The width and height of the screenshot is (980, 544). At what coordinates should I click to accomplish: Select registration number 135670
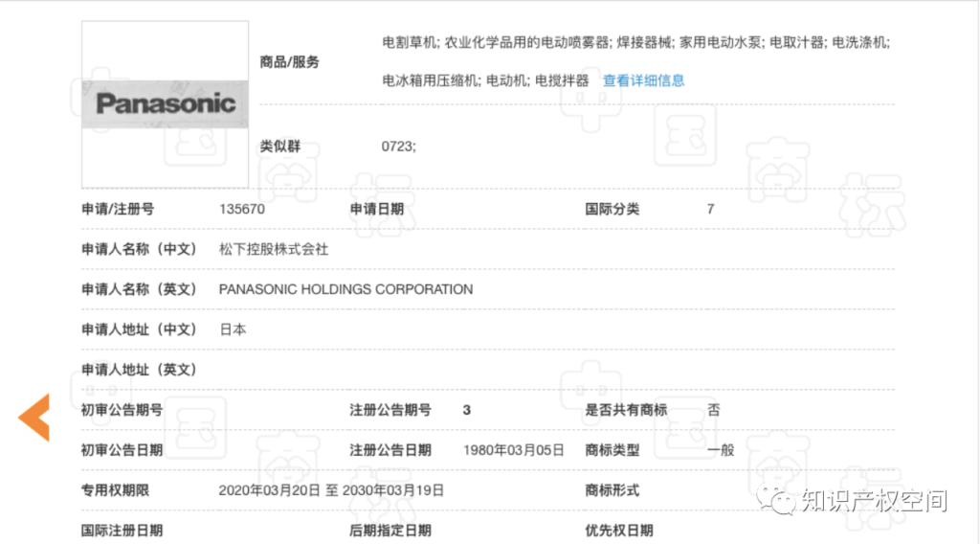coord(242,209)
